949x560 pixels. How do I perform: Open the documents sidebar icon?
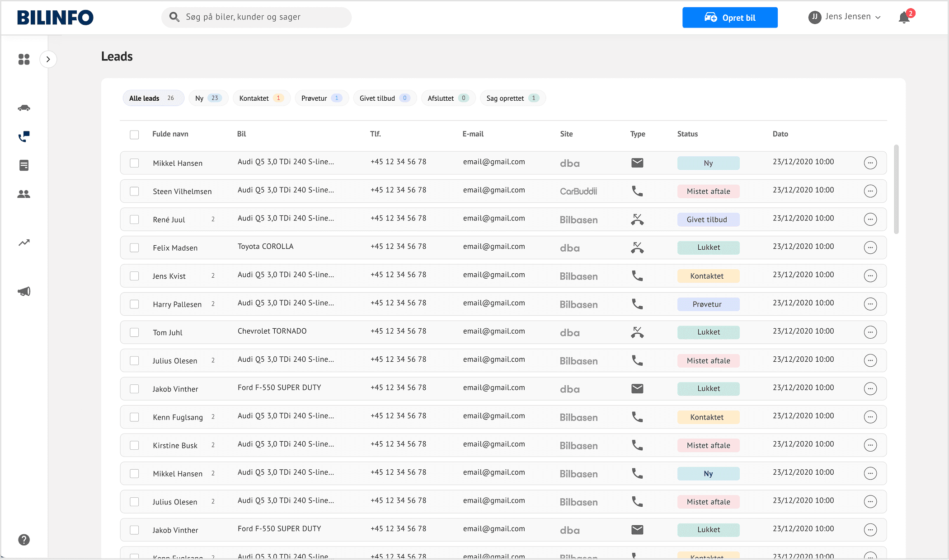(24, 165)
